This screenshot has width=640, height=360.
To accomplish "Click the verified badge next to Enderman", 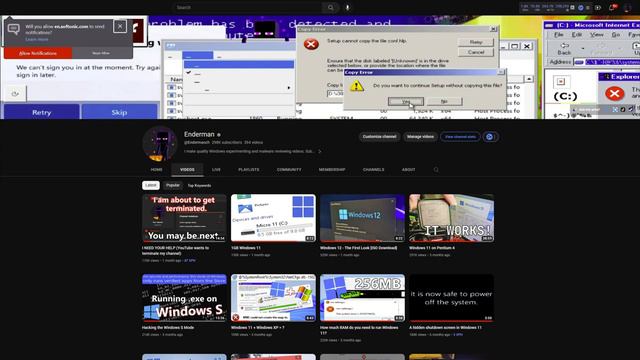I will point(219,135).
